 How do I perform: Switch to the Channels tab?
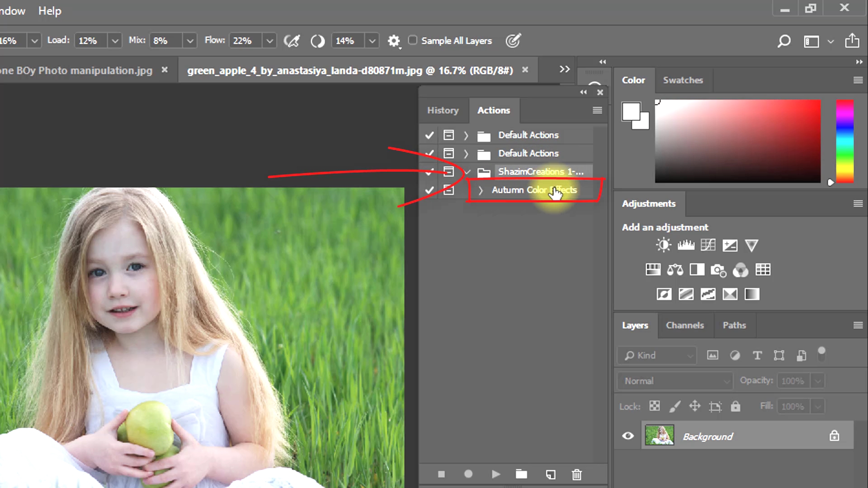click(684, 325)
